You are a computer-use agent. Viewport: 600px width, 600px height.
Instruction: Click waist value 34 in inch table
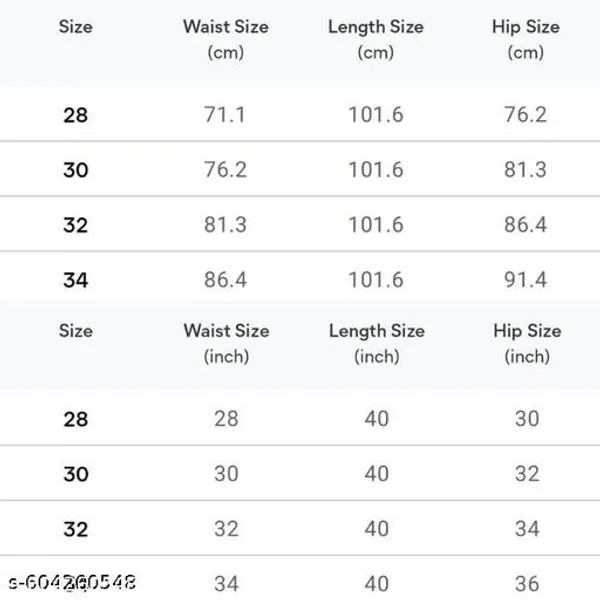[227, 584]
